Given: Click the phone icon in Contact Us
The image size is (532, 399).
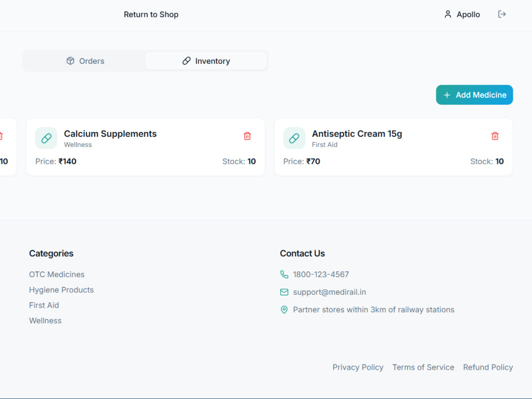Looking at the screenshot, I should [x=284, y=275].
